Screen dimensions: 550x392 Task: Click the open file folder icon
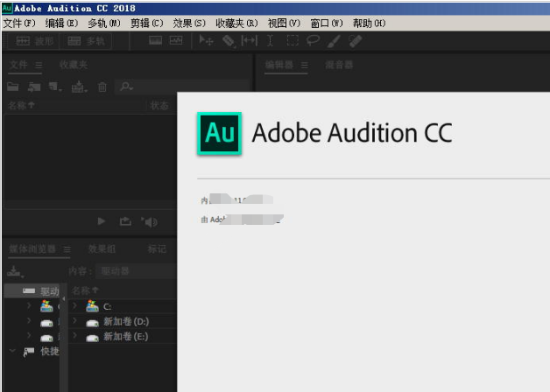[x=13, y=87]
